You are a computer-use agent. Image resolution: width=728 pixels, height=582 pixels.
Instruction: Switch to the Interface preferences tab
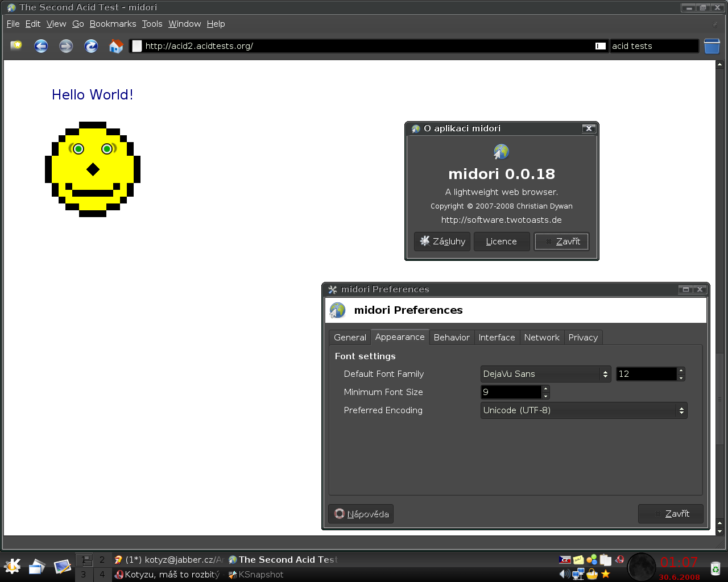coord(497,338)
